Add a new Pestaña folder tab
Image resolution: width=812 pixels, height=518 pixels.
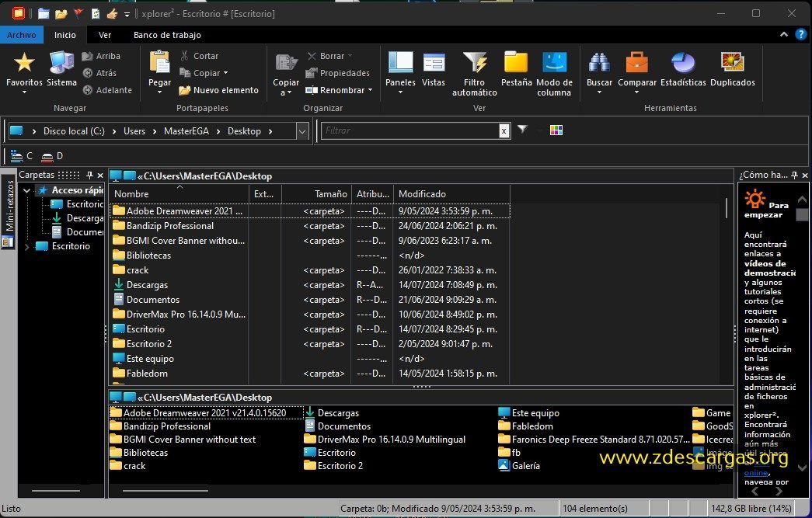pyautogui.click(x=516, y=69)
